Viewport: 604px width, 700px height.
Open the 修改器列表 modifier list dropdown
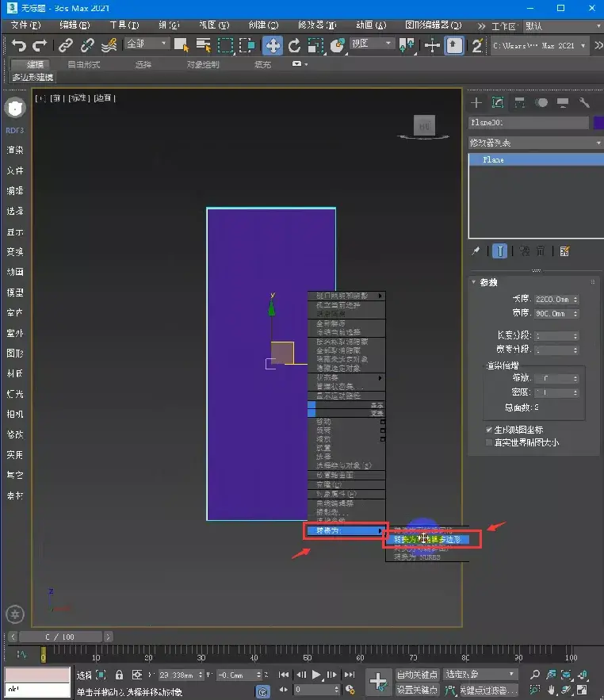[535, 143]
